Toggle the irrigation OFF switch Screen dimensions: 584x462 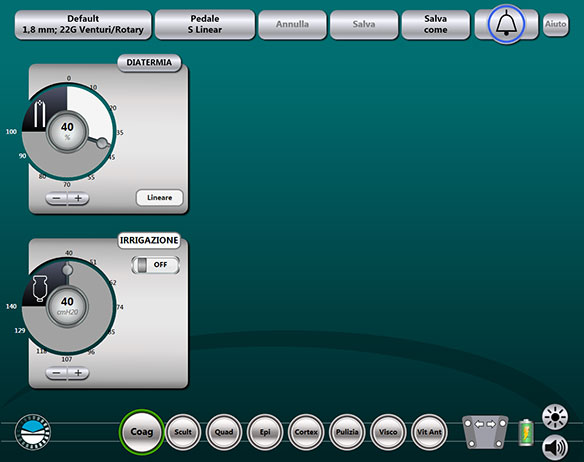pos(155,265)
